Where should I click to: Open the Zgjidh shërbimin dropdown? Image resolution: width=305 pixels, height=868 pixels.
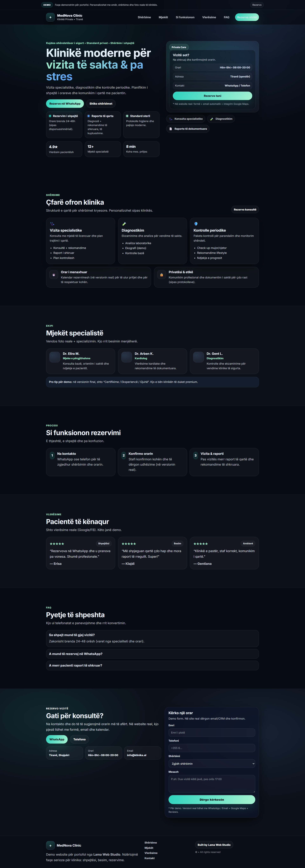pyautogui.click(x=212, y=764)
